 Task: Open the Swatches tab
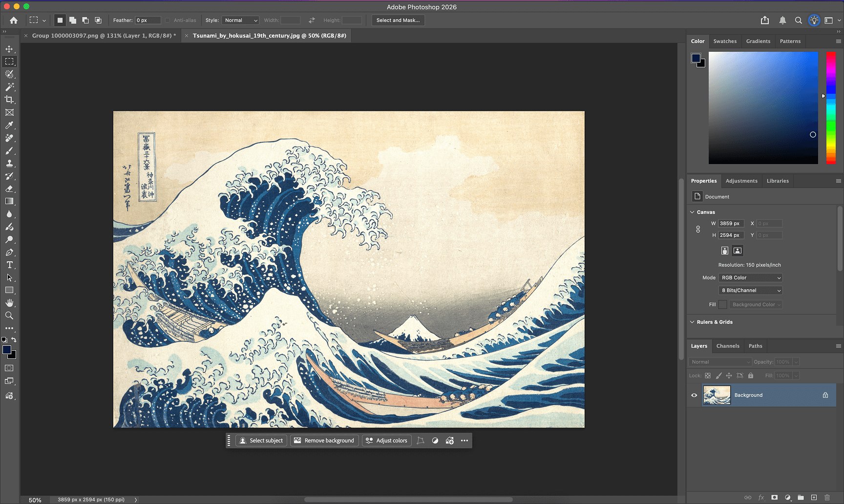pos(725,41)
